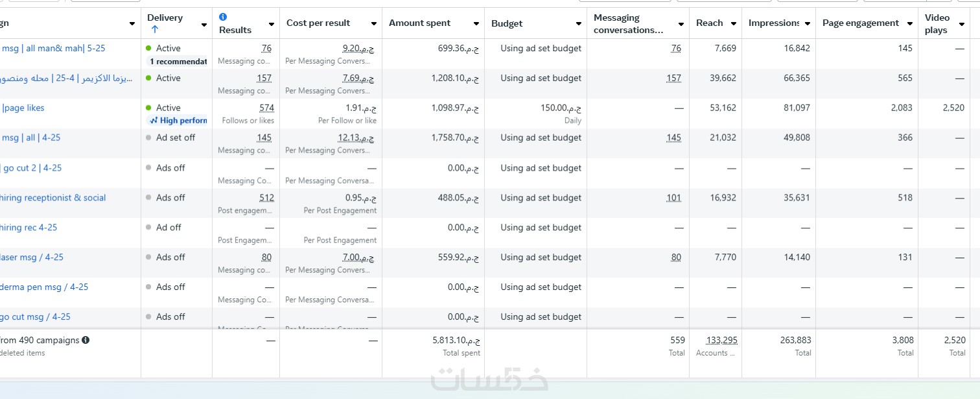Click the '1 recommendation' badge

(x=178, y=62)
